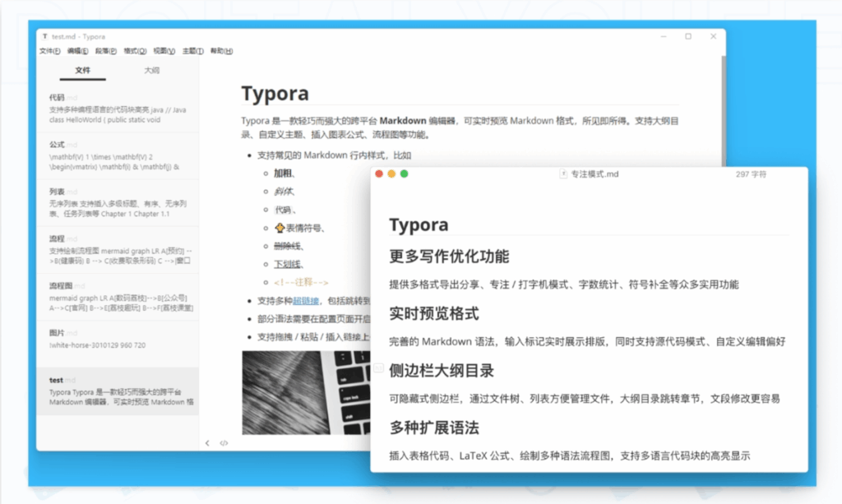Screen dimensions: 842x504
Task: Click the Typora app icon in title bar
Action: pyautogui.click(x=45, y=36)
